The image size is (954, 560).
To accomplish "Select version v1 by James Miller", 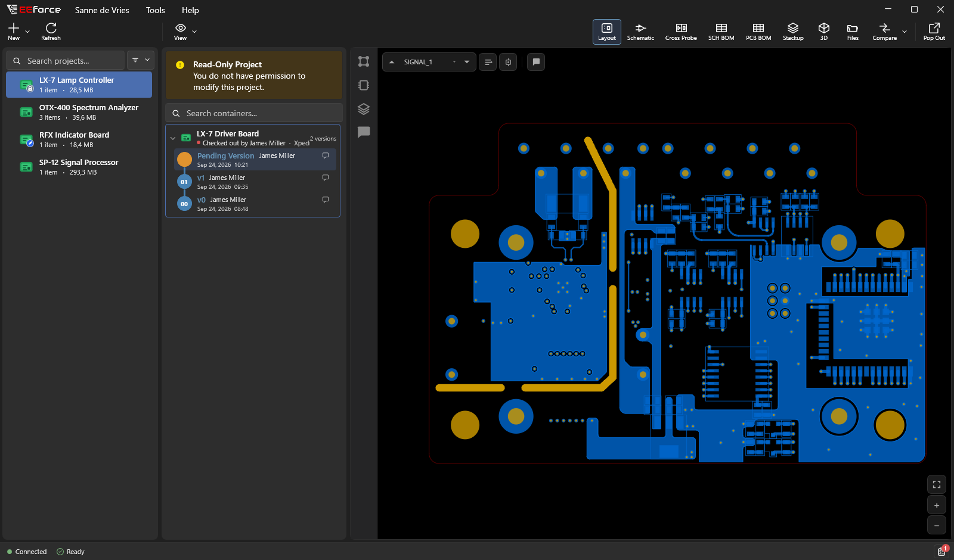I will pos(255,182).
